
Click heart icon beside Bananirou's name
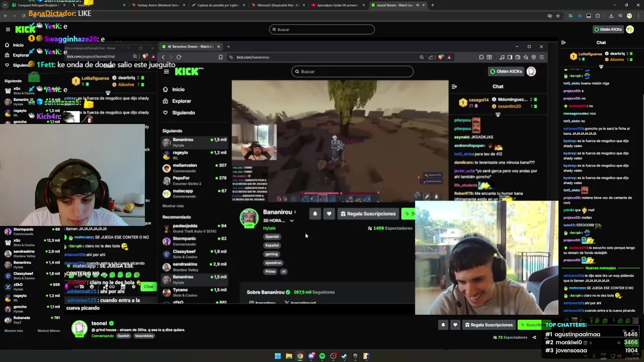[329, 214]
